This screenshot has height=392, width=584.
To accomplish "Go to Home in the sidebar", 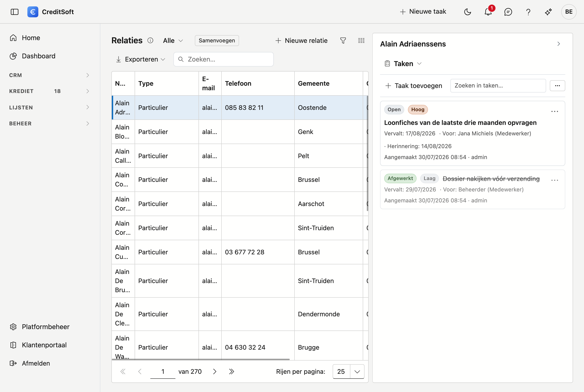I will (x=31, y=38).
